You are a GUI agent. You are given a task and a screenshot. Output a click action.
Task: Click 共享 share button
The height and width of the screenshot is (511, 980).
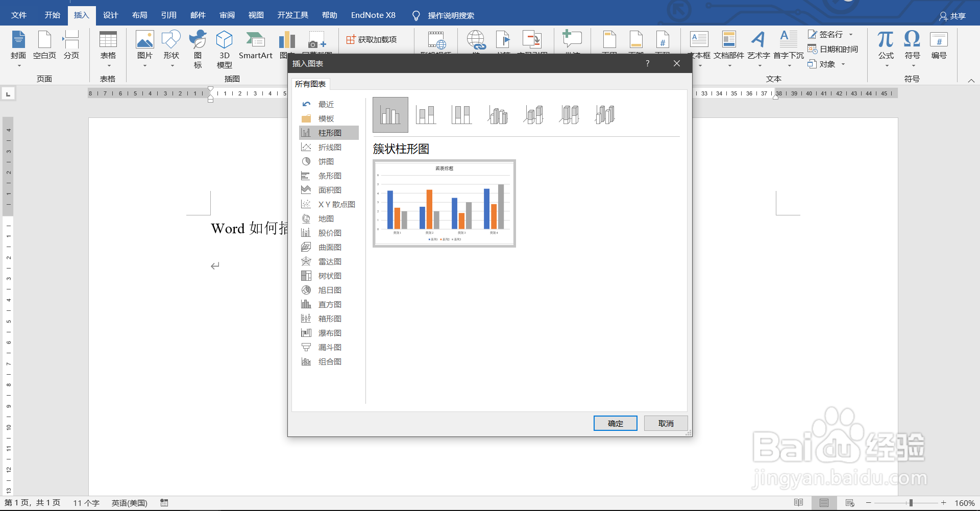952,16
